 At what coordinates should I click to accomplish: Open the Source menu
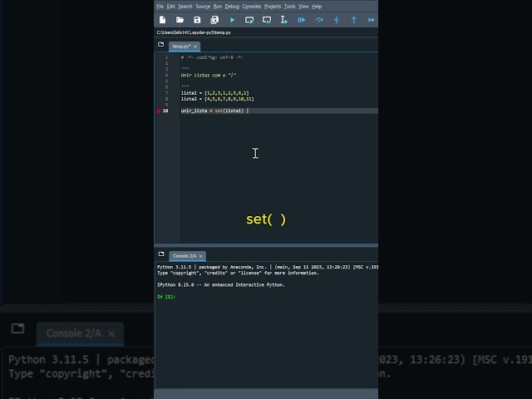(203, 6)
